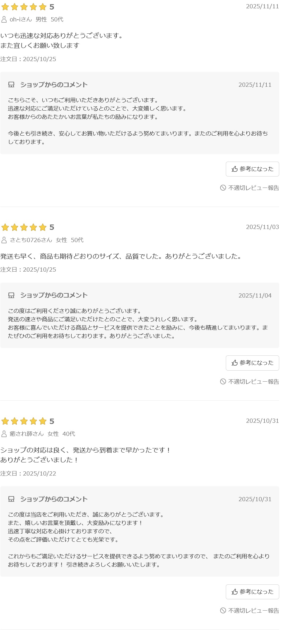Click the shop icon in the 2025/11/04 shop comment
281x644 pixels.
pyautogui.click(x=11, y=295)
